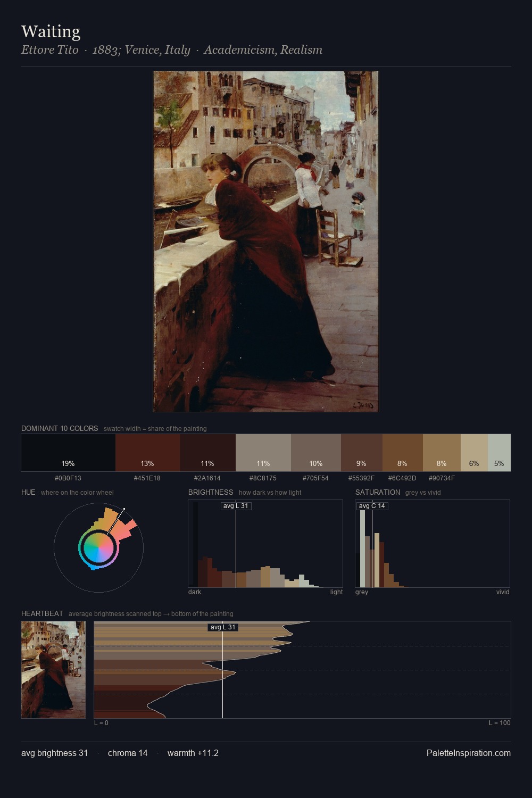The image size is (532, 798).
Task: Open the main Waiting painting image
Action: pos(266,242)
